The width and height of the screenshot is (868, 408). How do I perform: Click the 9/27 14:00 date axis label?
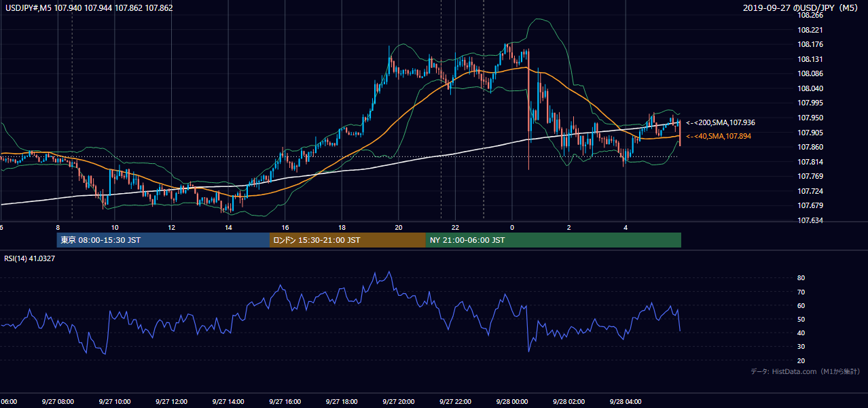pos(228,402)
